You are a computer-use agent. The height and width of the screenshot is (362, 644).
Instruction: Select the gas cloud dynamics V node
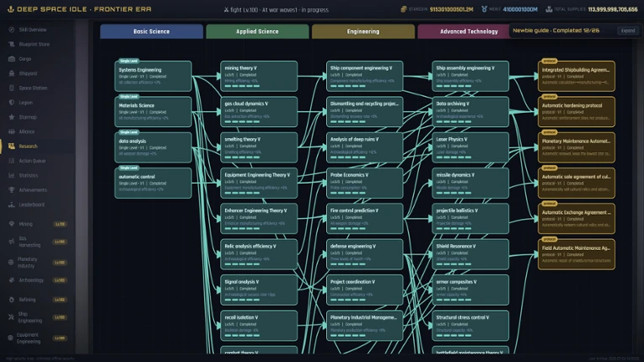tap(259, 111)
